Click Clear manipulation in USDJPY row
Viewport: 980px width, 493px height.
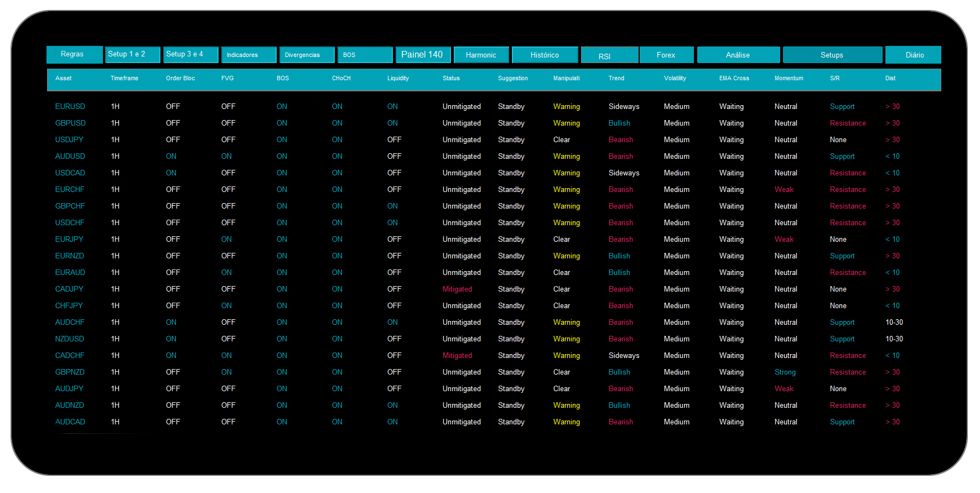[562, 140]
